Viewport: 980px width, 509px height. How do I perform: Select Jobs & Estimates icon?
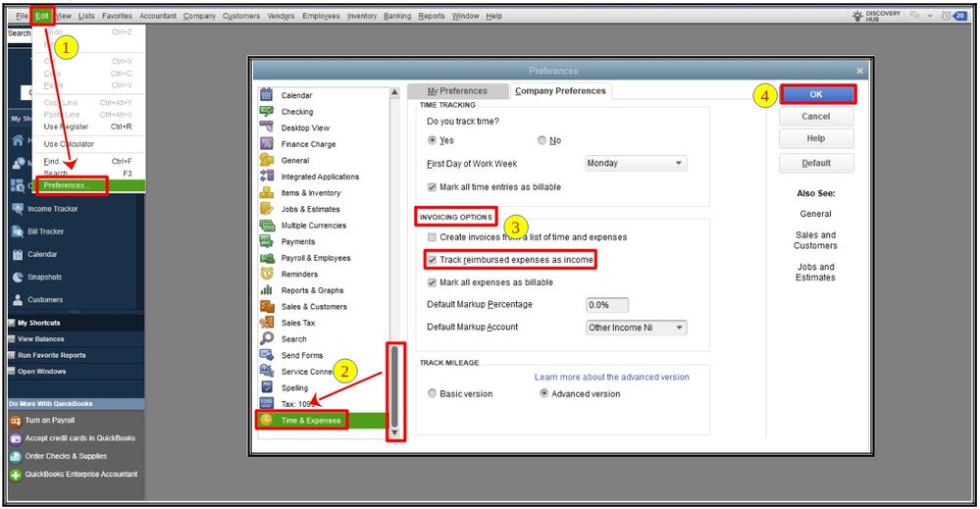coord(266,209)
